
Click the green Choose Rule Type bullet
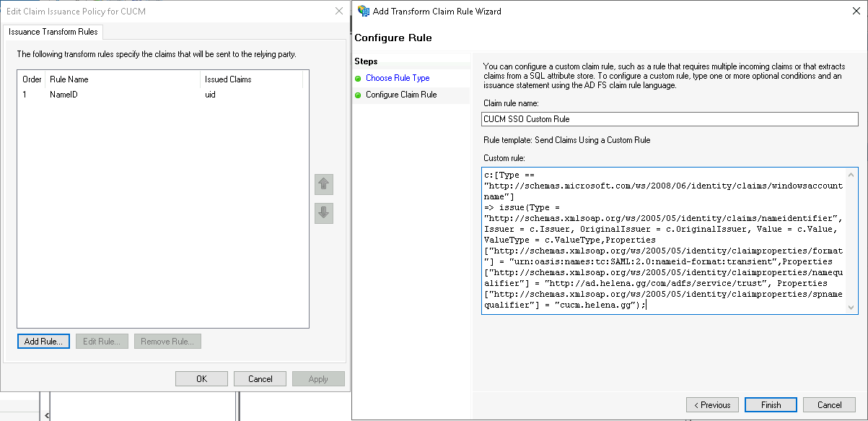pos(358,78)
